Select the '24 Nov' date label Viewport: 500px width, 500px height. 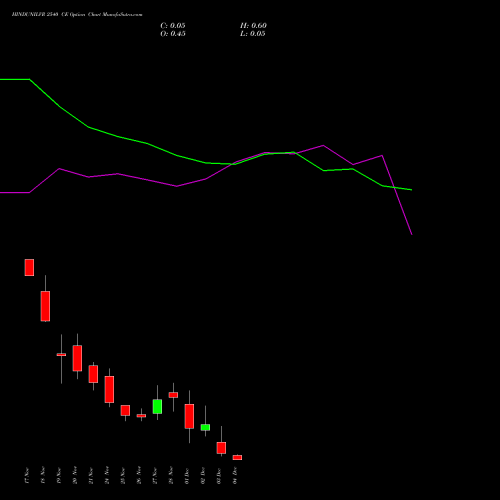(107, 476)
